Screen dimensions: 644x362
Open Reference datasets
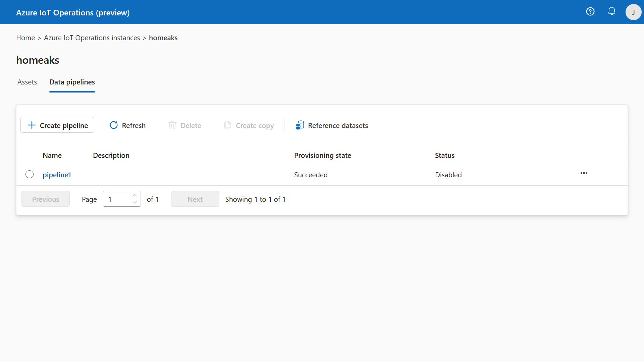coord(332,125)
